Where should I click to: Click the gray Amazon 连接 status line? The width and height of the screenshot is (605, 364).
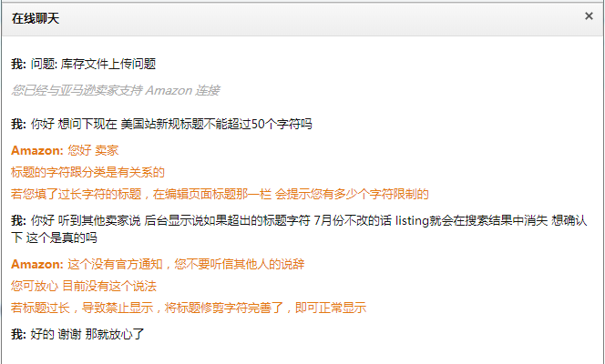[x=116, y=90]
